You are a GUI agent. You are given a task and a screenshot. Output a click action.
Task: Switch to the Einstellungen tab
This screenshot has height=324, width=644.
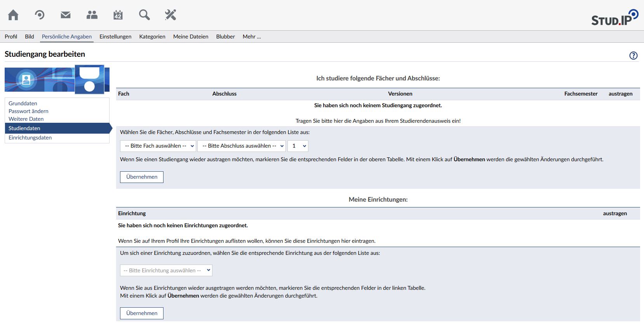(x=115, y=37)
